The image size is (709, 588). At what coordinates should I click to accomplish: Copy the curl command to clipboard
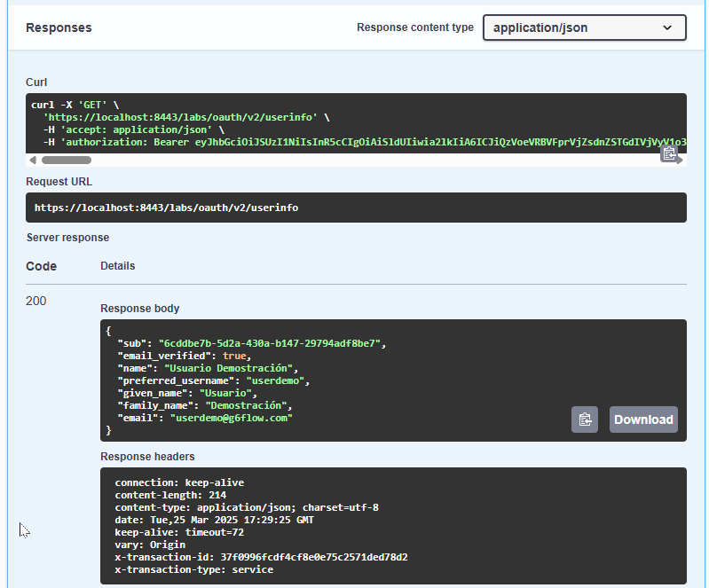coord(669,153)
